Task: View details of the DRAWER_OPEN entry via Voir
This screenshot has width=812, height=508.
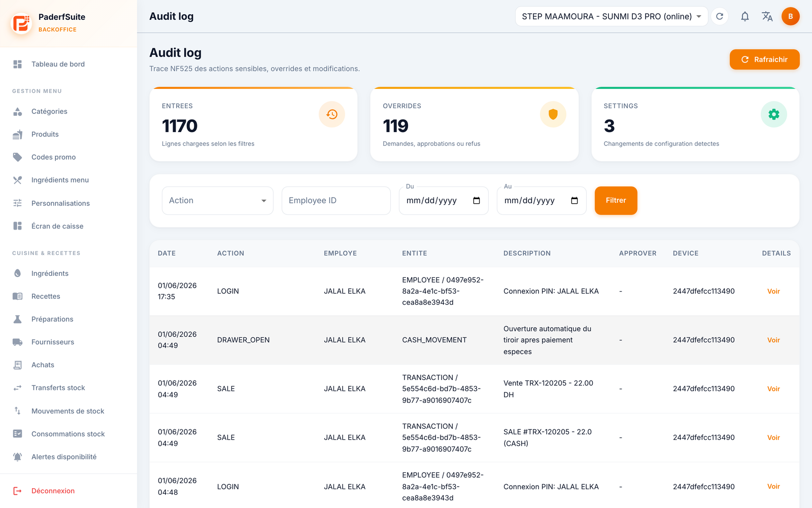Action: (773, 340)
